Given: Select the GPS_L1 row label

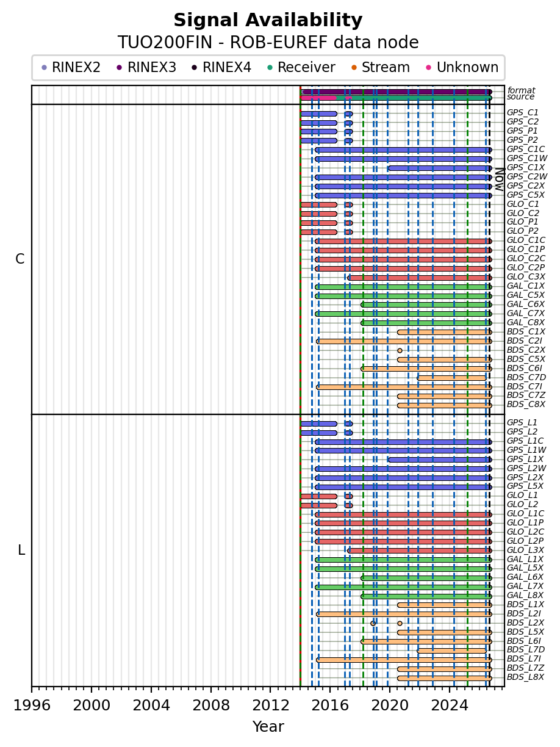Looking at the screenshot, I should pyautogui.click(x=522, y=423).
